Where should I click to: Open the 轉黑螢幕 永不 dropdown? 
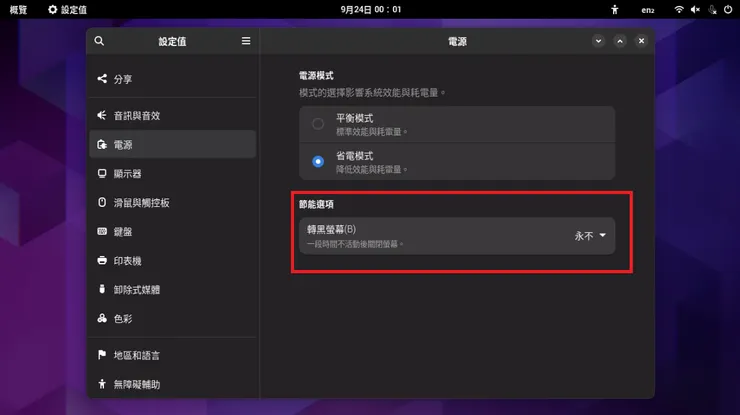[x=590, y=236]
